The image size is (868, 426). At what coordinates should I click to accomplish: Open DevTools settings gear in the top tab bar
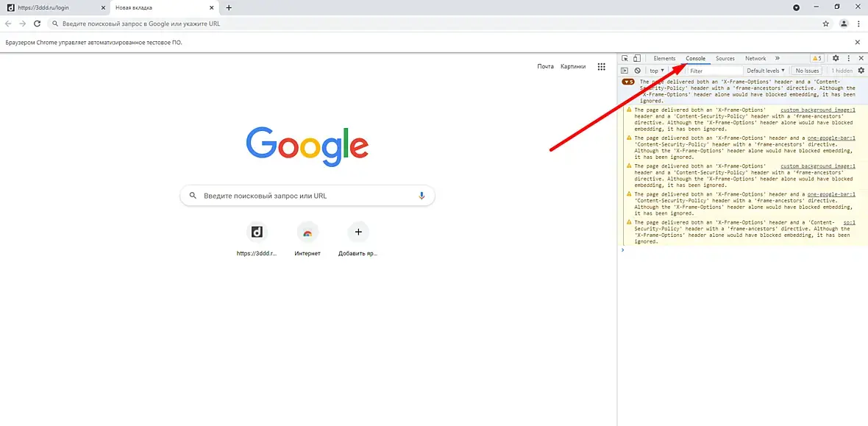click(x=836, y=58)
